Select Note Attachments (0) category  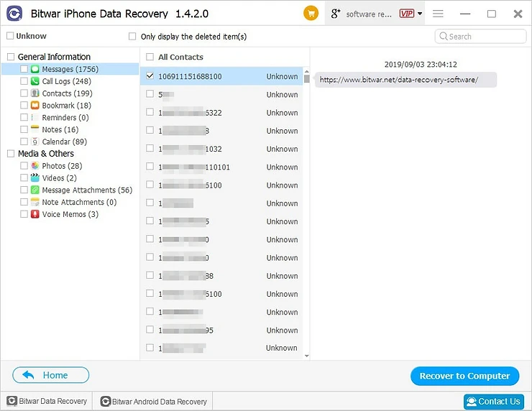pyautogui.click(x=79, y=202)
